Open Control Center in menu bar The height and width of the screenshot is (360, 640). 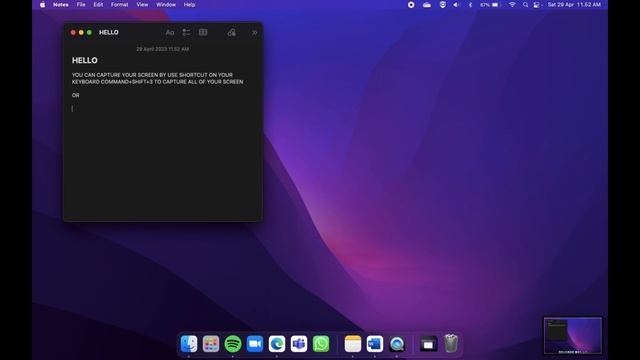click(x=537, y=4)
